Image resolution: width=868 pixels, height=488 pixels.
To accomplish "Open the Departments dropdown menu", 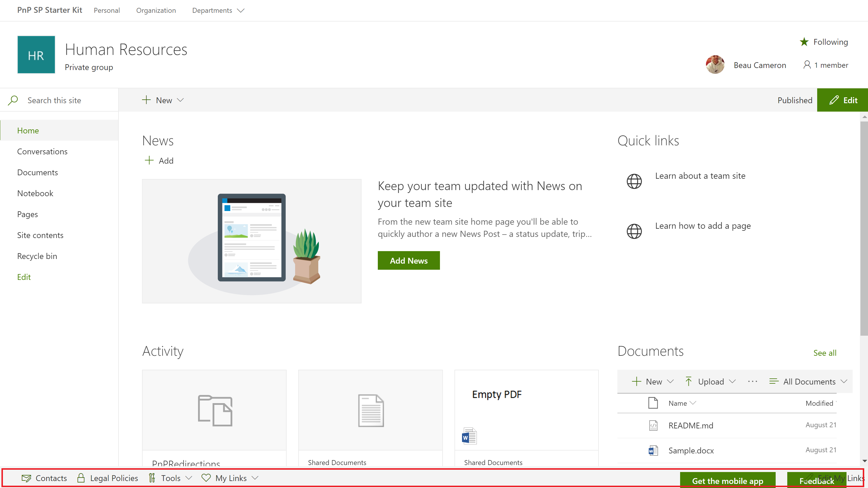I will (x=218, y=10).
